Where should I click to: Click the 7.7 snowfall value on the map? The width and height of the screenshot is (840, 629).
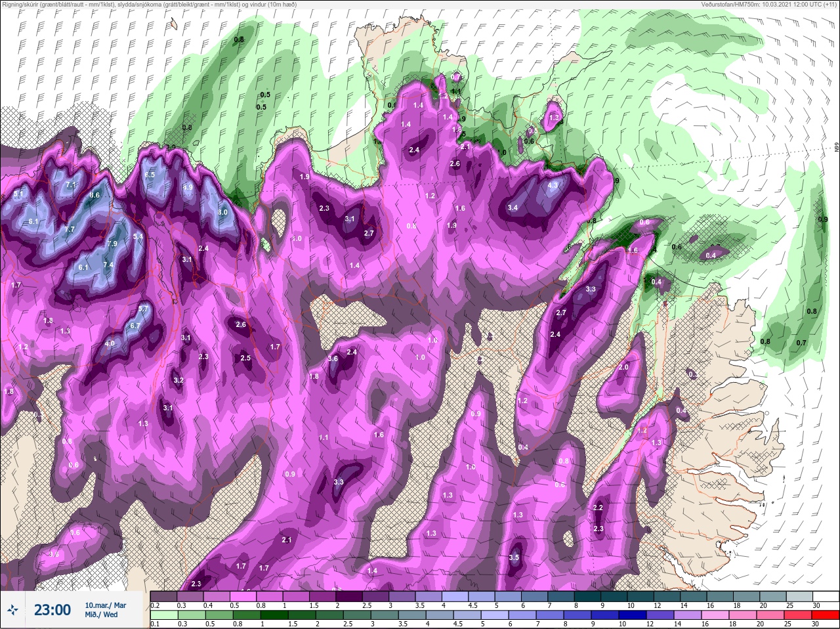click(x=70, y=229)
